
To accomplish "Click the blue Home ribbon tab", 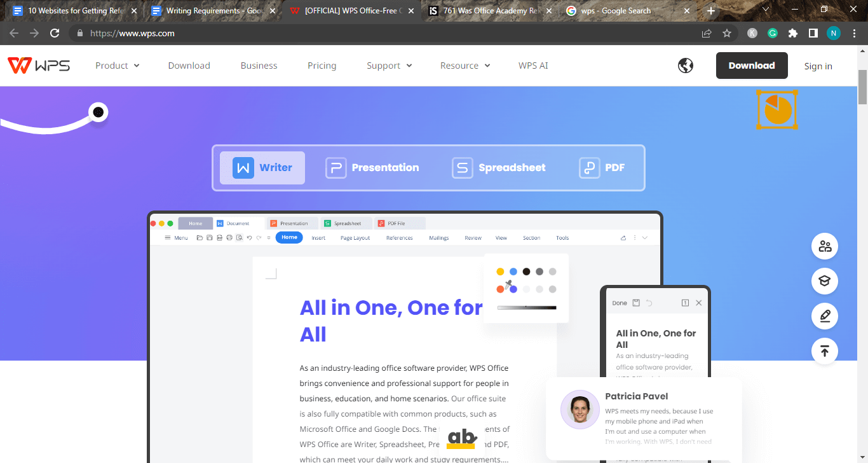I will coord(289,237).
